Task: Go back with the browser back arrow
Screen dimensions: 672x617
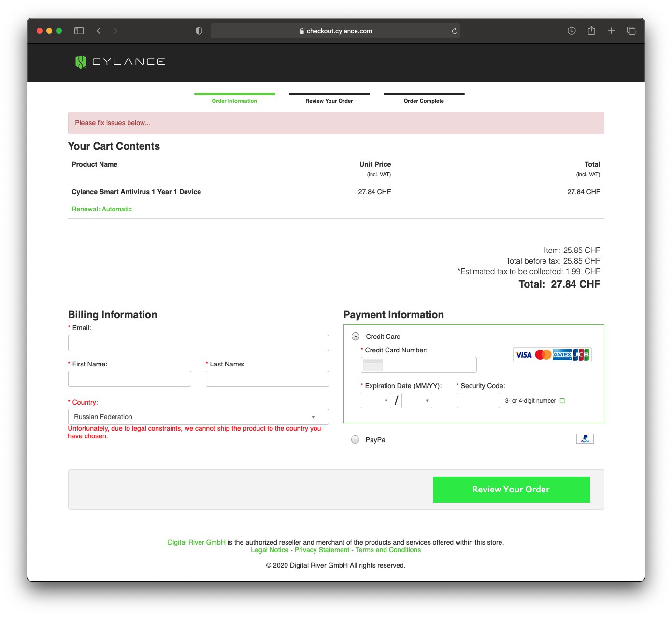Action: coord(99,31)
